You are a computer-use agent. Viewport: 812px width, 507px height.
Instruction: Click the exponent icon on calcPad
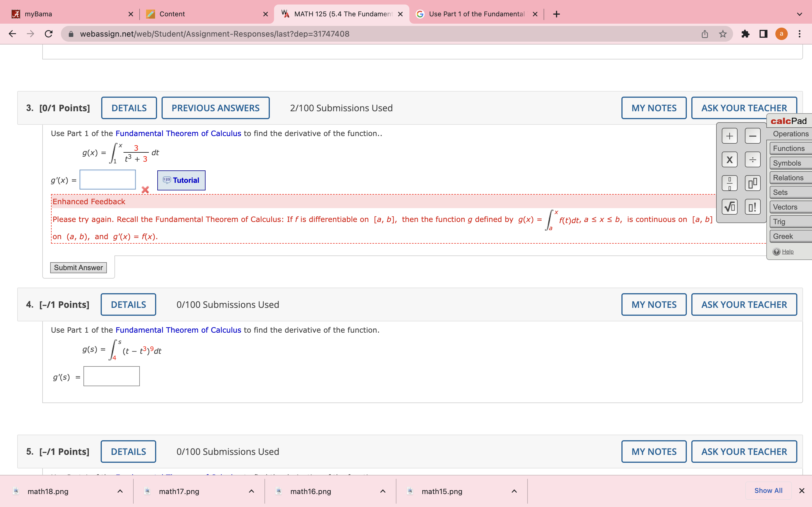752,183
